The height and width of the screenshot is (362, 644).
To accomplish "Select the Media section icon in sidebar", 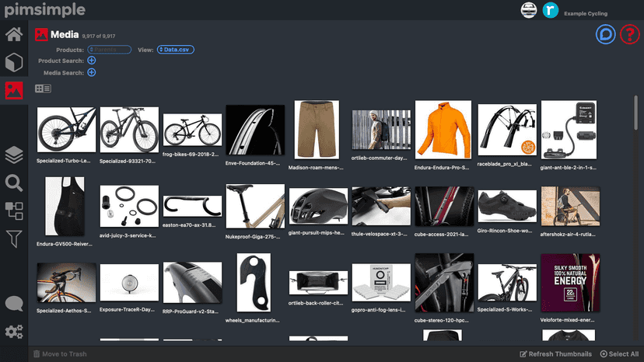I will tap(14, 90).
